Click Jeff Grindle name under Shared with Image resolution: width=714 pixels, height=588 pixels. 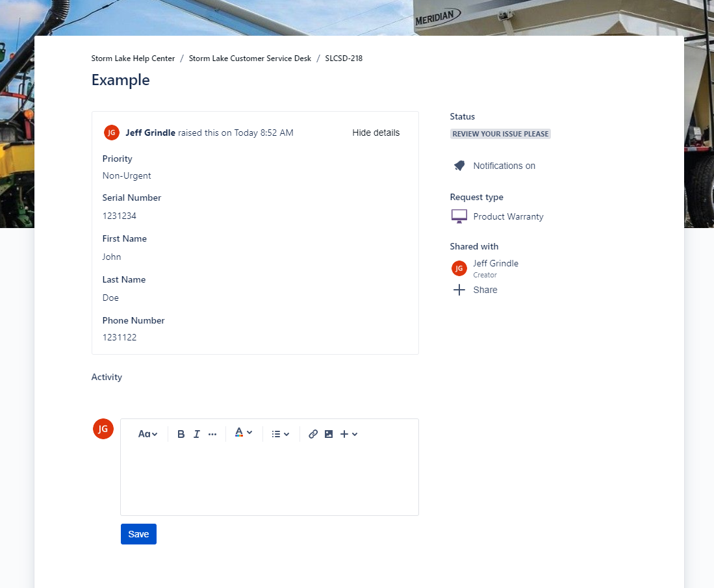[x=496, y=263]
